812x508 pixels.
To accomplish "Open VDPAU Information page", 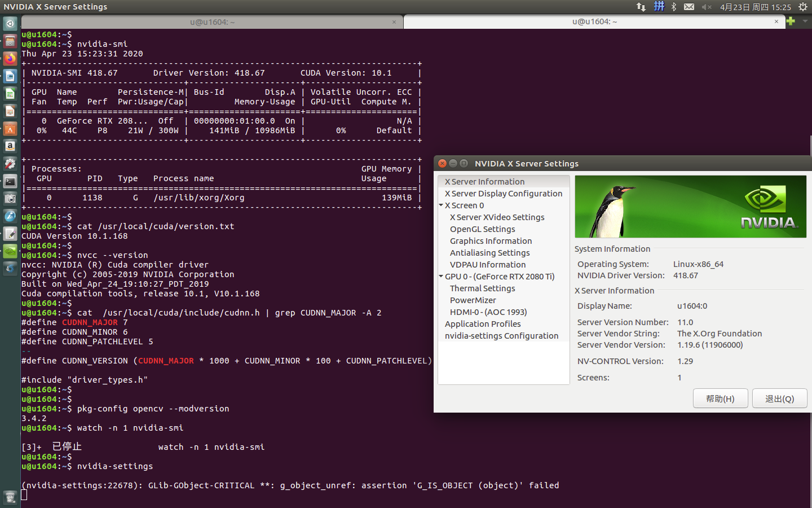I will click(488, 265).
